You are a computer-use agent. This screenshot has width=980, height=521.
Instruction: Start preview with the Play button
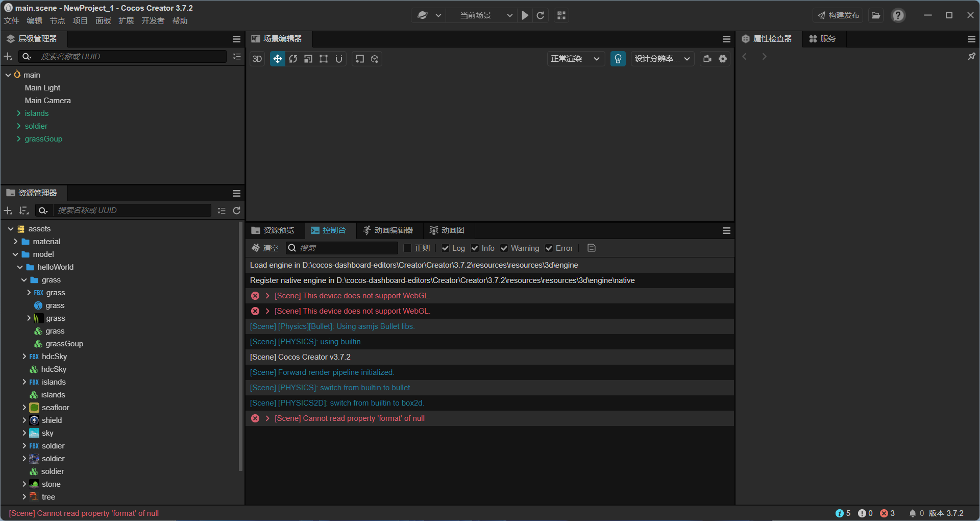525,15
